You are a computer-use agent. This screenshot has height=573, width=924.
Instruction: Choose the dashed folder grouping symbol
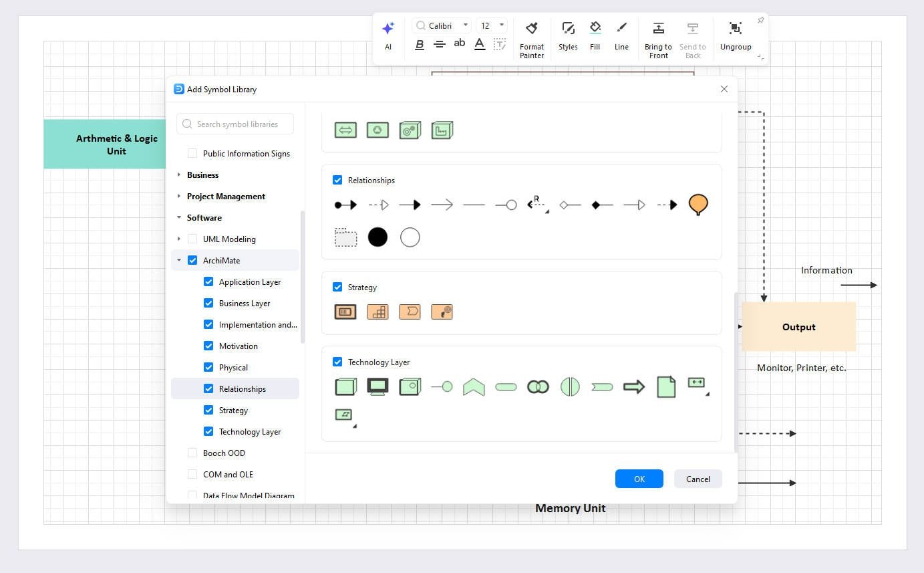[345, 237]
